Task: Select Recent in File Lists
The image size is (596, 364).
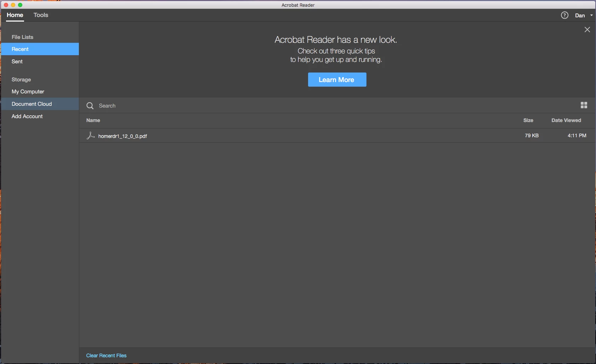Action: [x=40, y=49]
